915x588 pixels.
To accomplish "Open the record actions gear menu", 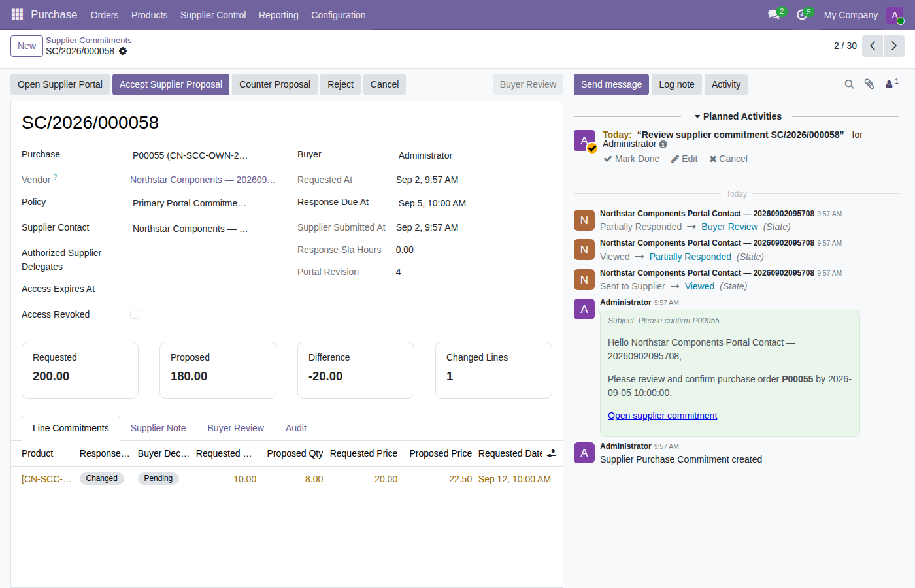I will pos(123,51).
